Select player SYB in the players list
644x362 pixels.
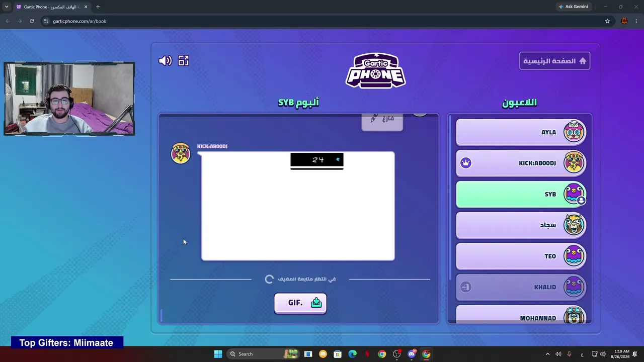point(521,194)
